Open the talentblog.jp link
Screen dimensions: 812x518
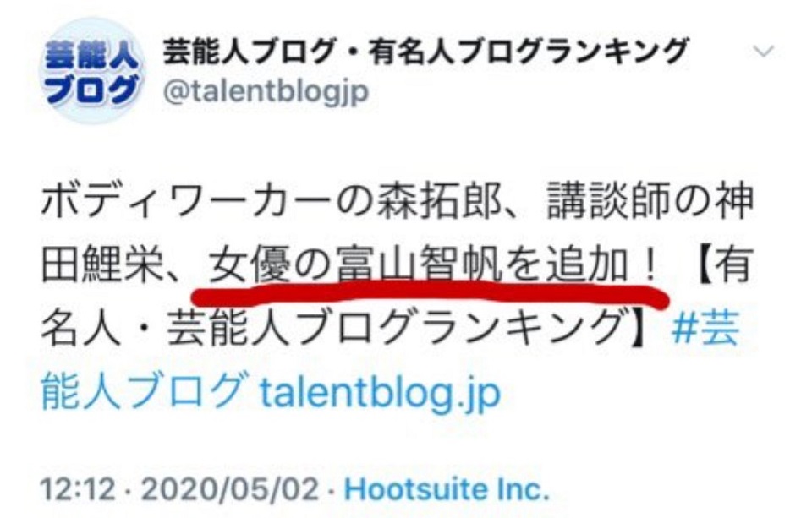point(380,394)
